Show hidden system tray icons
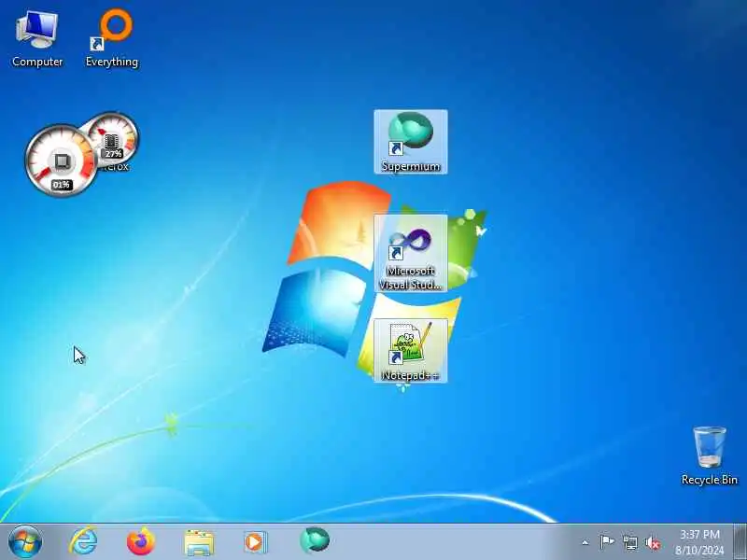Viewport: 747px width, 560px height. pos(585,542)
